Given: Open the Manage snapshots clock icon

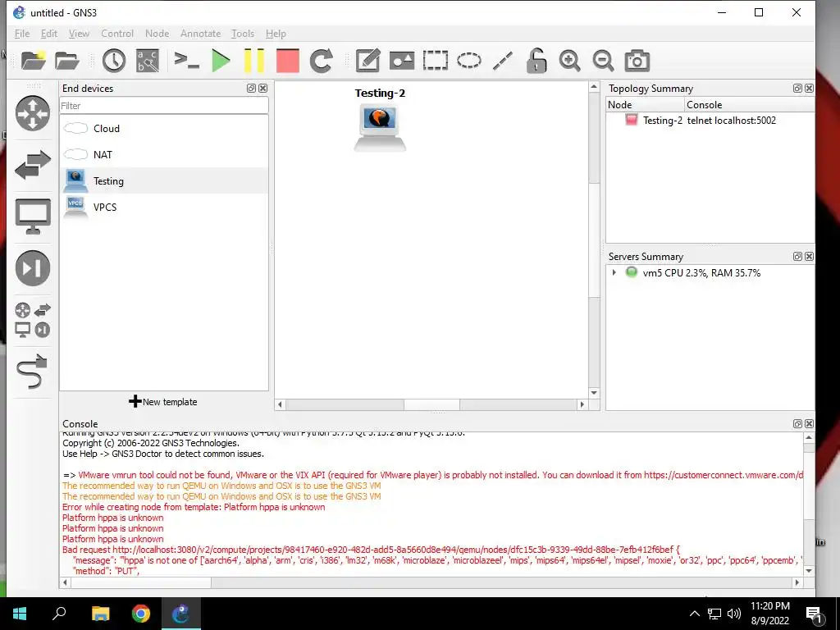Looking at the screenshot, I should click(113, 61).
